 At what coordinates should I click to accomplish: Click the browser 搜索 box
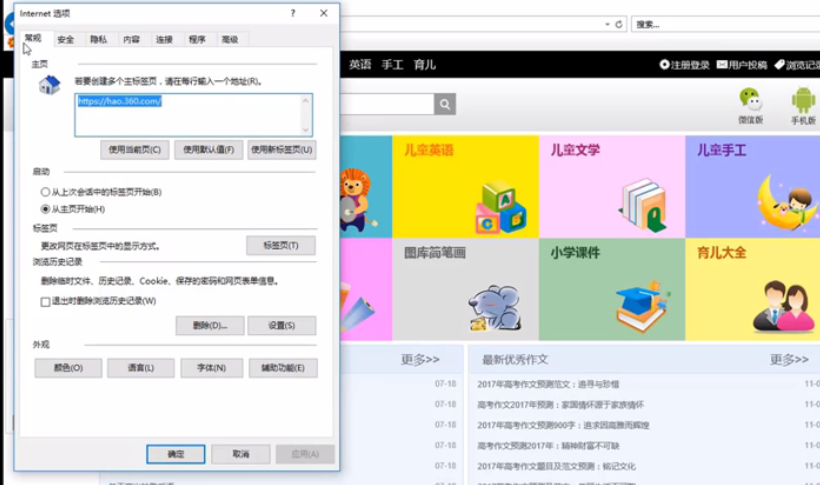726,25
